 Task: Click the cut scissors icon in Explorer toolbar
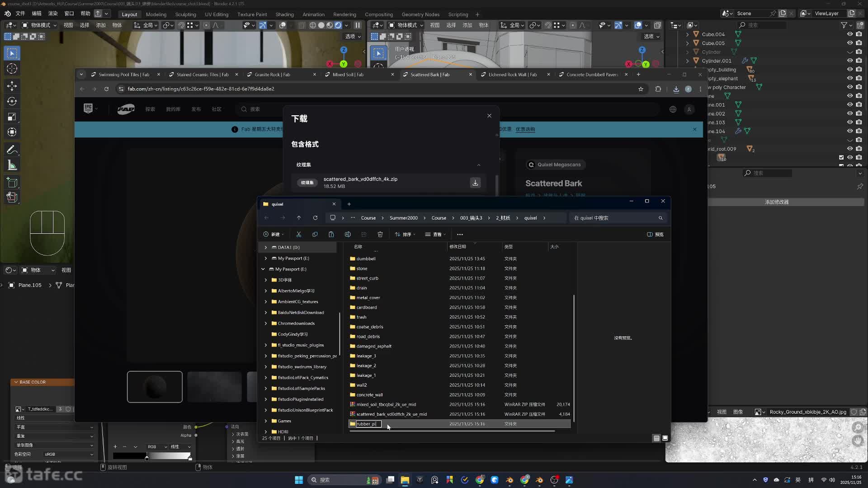point(299,235)
